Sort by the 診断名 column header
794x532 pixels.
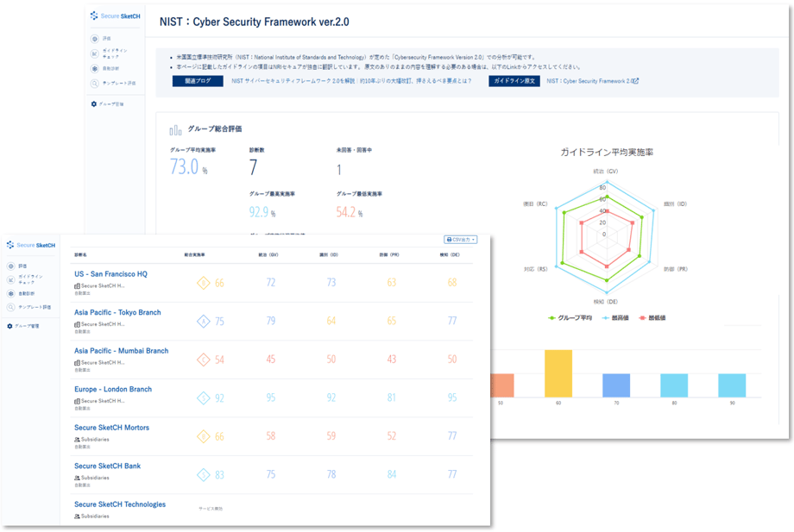click(x=80, y=255)
